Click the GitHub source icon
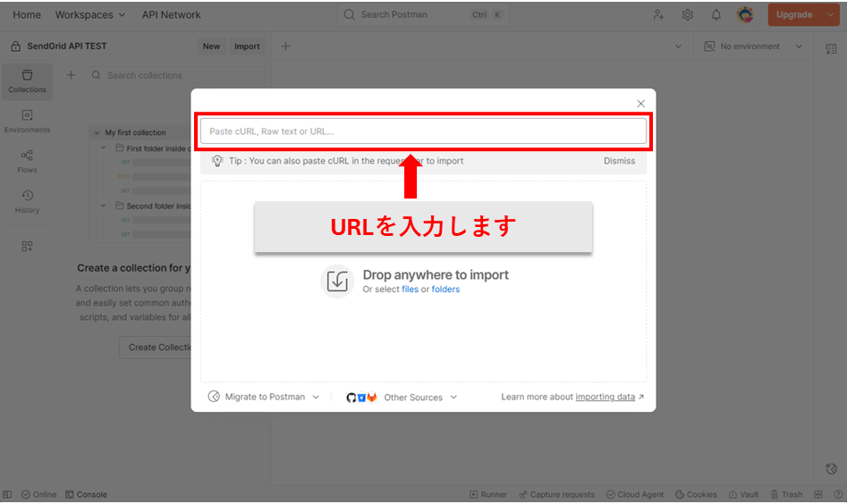This screenshot has height=504, width=847. [x=352, y=398]
